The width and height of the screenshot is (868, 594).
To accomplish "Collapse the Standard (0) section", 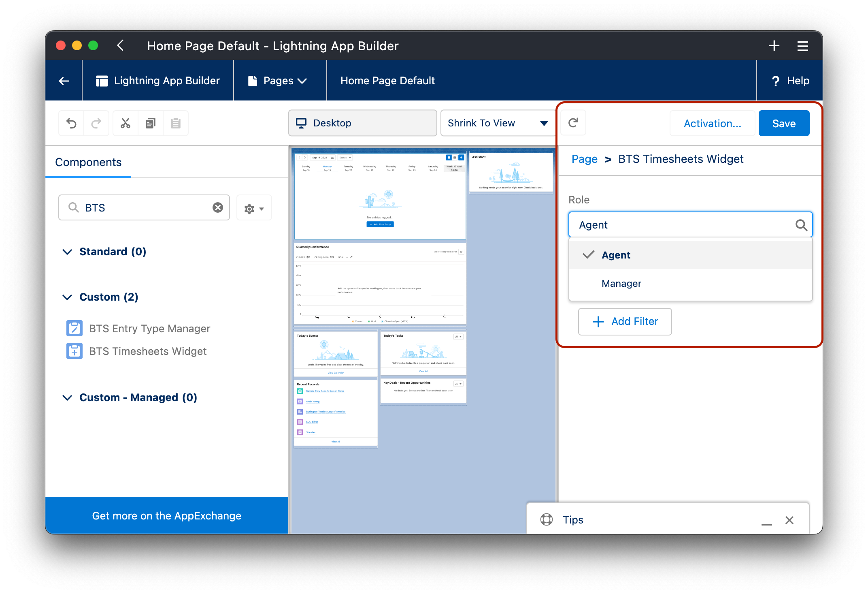I will click(67, 252).
